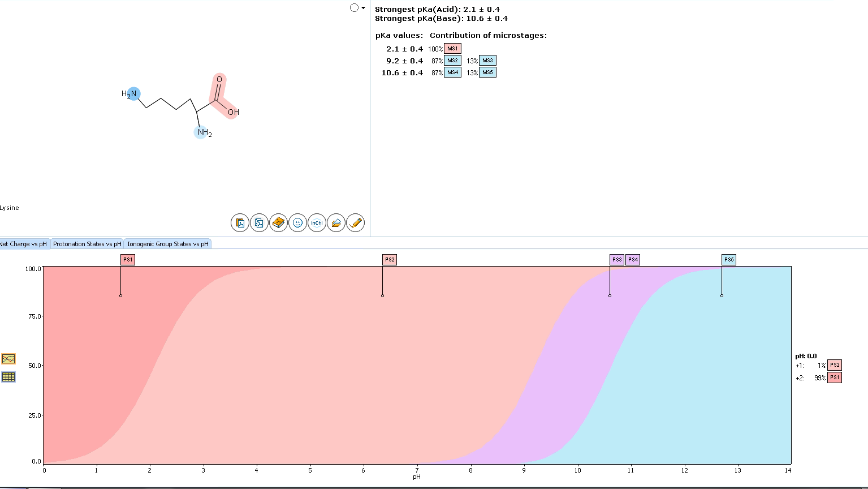Screen dimensions: 868x489
Task: Click the copy structure icon
Action: (259, 223)
